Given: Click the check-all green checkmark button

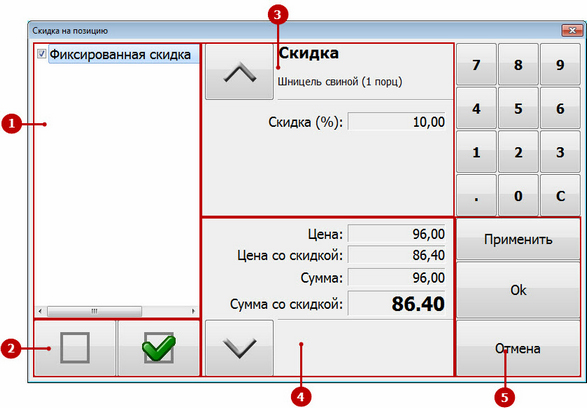Looking at the screenshot, I should 159,348.
